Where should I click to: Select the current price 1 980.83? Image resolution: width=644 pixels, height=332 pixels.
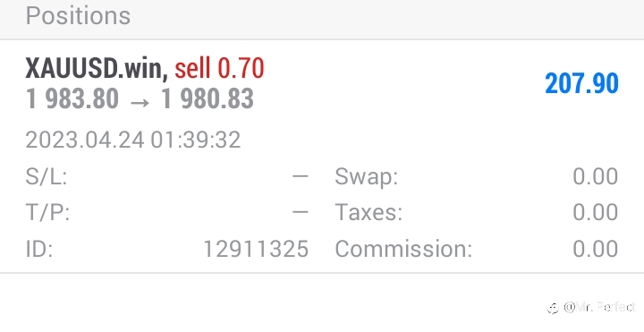tap(207, 99)
